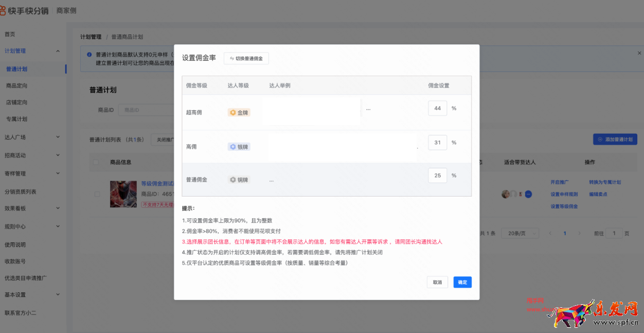Click the 前往 page number input field
The image size is (644, 333).
point(614,233)
